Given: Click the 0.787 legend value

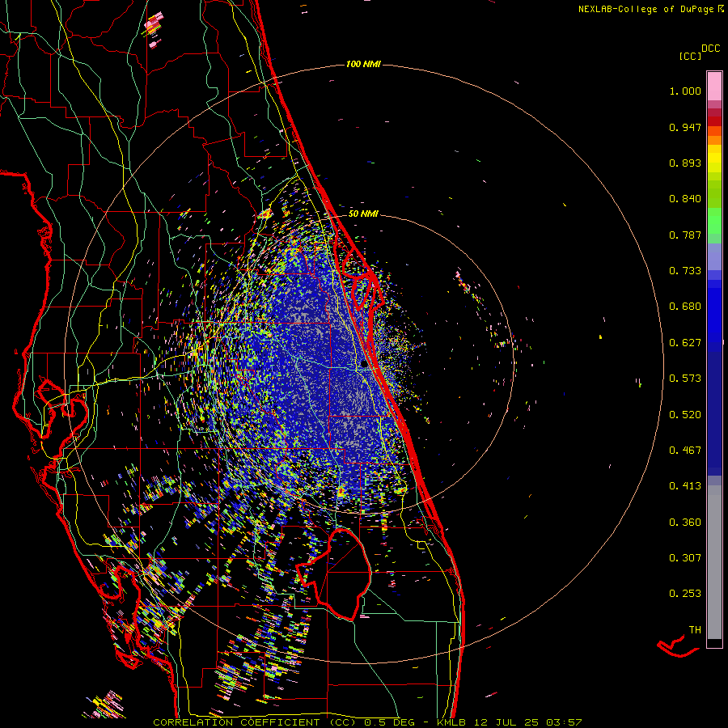Looking at the screenshot, I should pyautogui.click(x=685, y=235).
